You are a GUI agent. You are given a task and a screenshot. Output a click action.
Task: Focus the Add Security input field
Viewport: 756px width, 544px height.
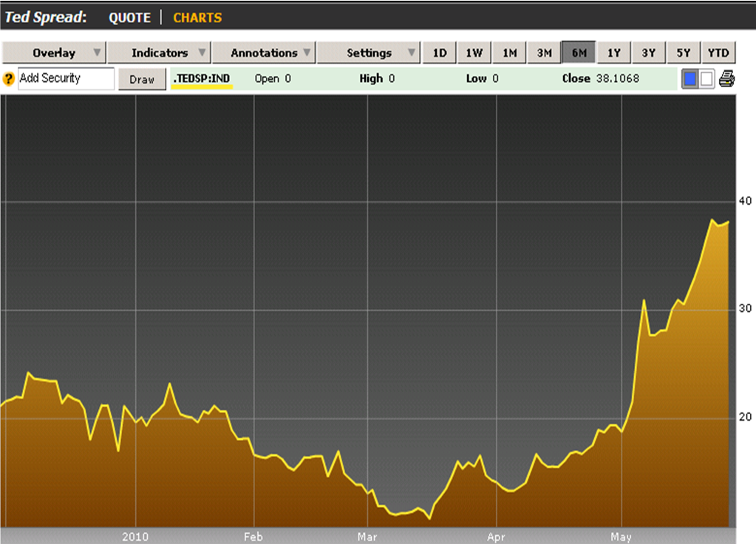point(66,78)
